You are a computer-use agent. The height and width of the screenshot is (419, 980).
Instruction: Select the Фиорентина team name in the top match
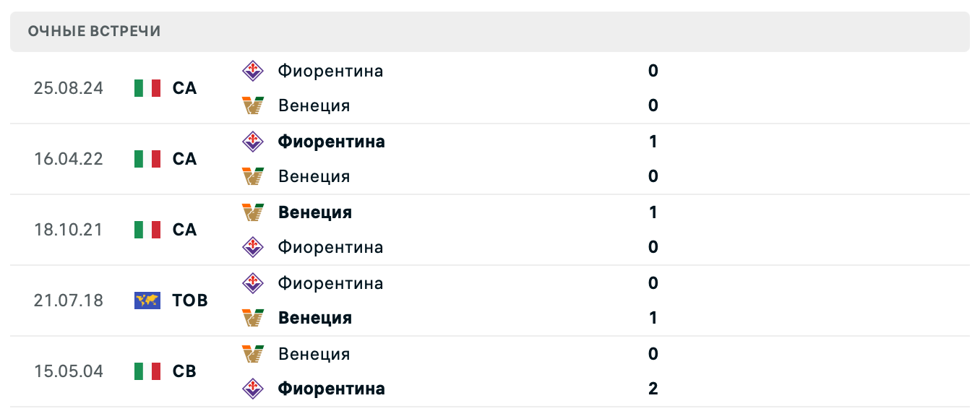click(x=331, y=70)
